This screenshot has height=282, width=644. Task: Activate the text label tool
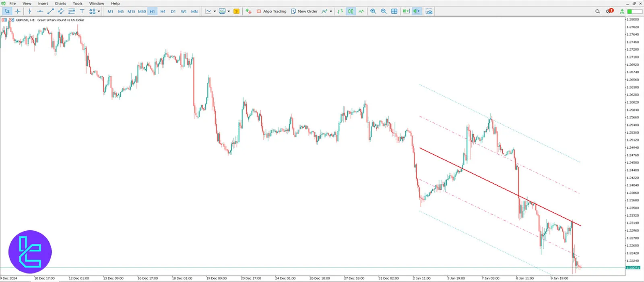tap(82, 11)
